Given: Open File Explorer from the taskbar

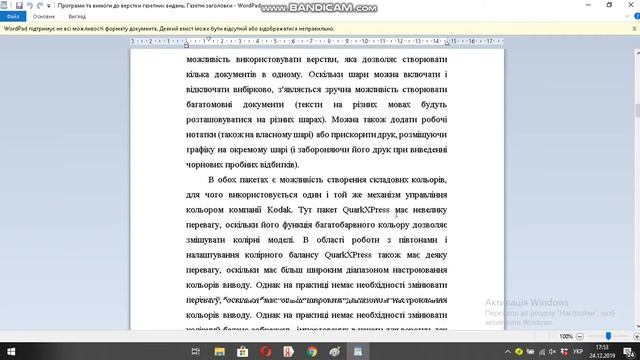Looking at the screenshot, I should (x=220, y=351).
